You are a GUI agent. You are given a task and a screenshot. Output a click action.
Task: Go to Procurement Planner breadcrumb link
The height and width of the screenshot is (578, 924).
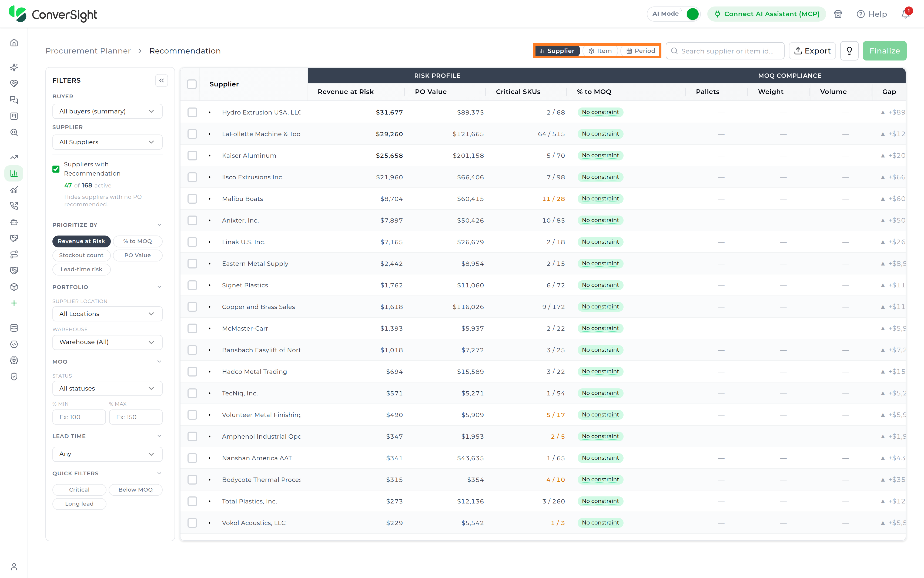click(88, 51)
